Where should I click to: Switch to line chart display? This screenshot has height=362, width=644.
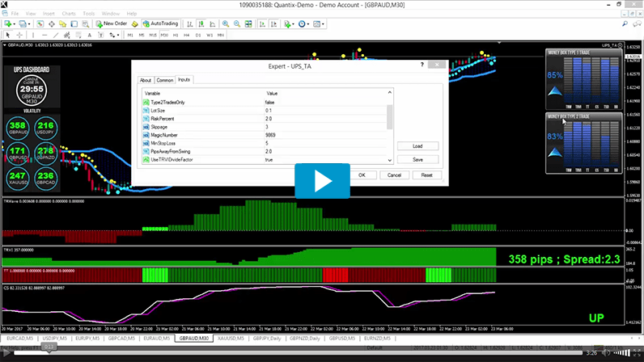pos(212,24)
